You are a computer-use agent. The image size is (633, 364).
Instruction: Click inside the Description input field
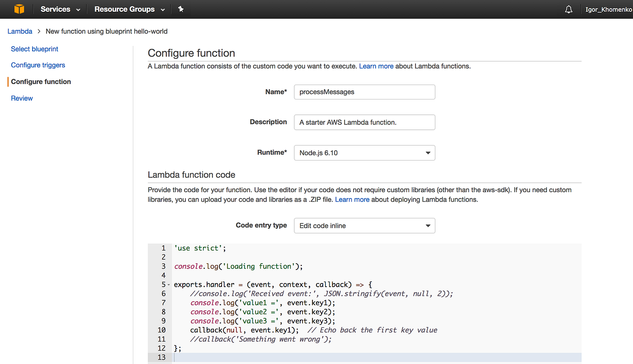(x=364, y=122)
